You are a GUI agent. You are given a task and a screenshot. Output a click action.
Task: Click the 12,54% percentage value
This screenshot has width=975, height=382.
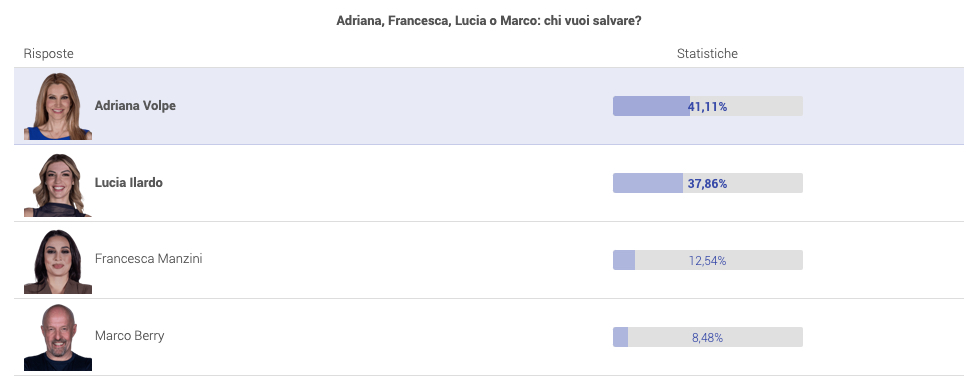pos(708,261)
